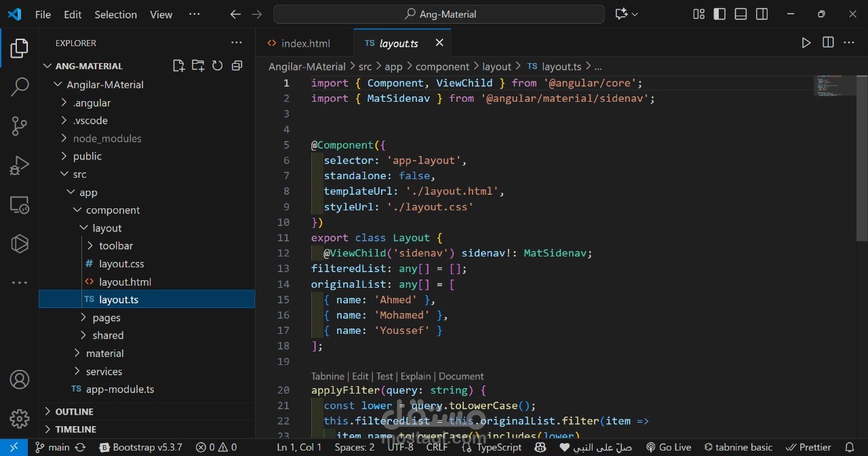This screenshot has height=456, width=868.
Task: Expand the toolbar folder
Action: [x=147, y=246]
